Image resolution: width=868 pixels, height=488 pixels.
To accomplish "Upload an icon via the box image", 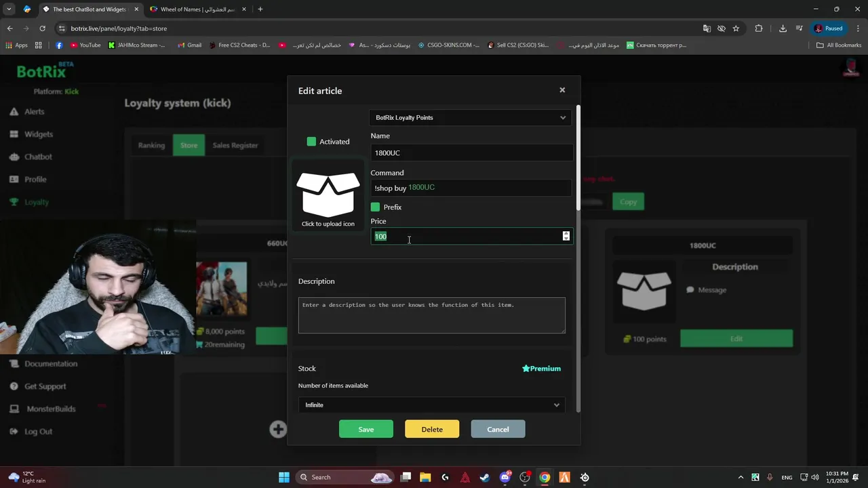I will click(328, 194).
